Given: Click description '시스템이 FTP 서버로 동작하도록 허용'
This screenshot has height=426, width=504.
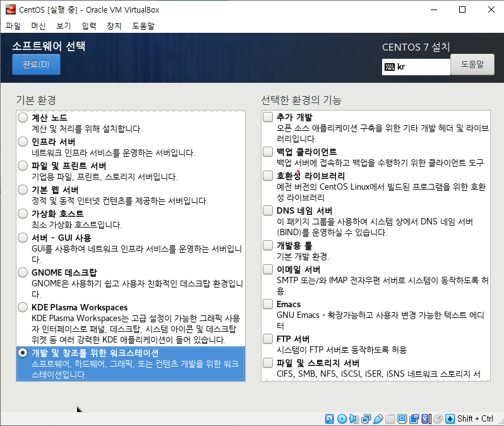Looking at the screenshot, I should click(x=342, y=350).
